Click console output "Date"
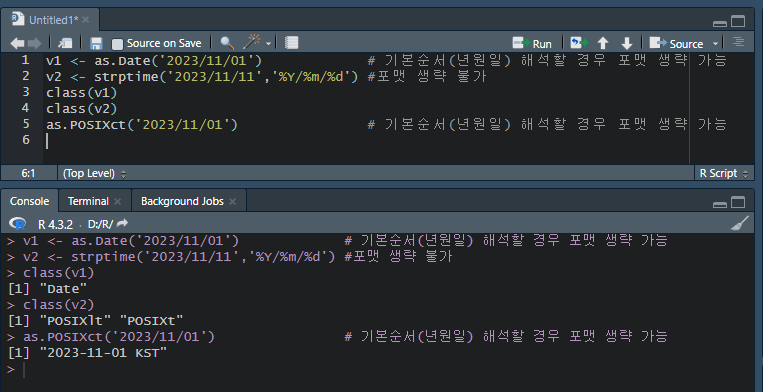 63,289
